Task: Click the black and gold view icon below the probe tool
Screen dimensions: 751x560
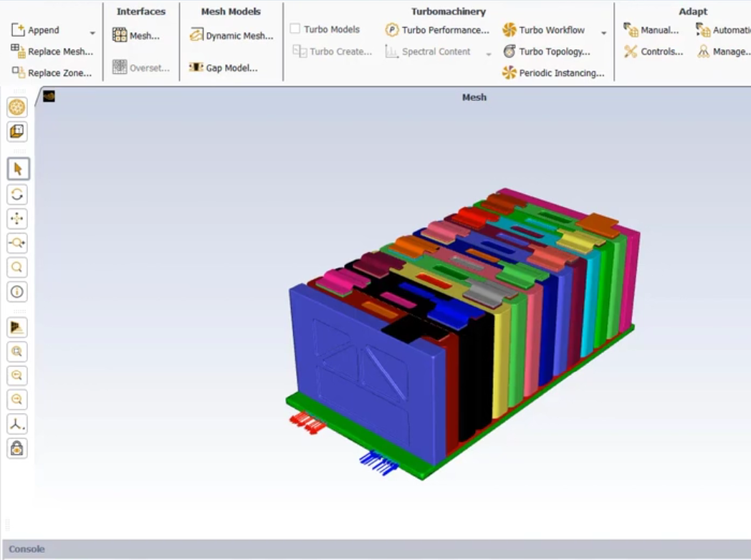Action: click(x=17, y=327)
